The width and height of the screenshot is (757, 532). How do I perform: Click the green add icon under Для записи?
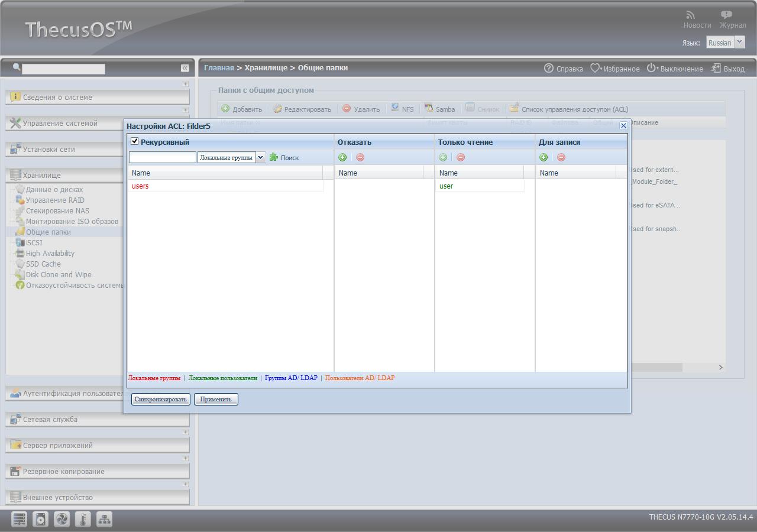pos(544,157)
